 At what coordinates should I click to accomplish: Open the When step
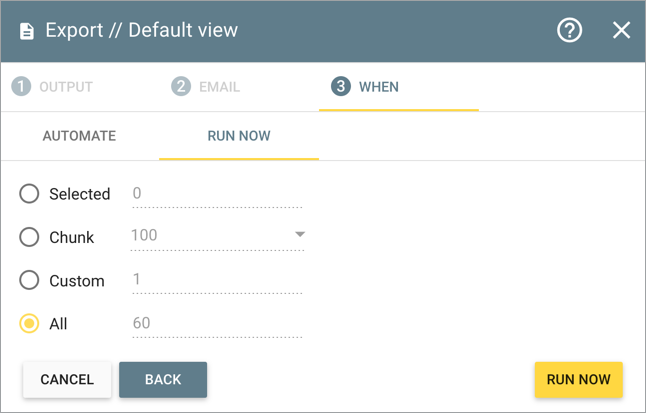(378, 87)
